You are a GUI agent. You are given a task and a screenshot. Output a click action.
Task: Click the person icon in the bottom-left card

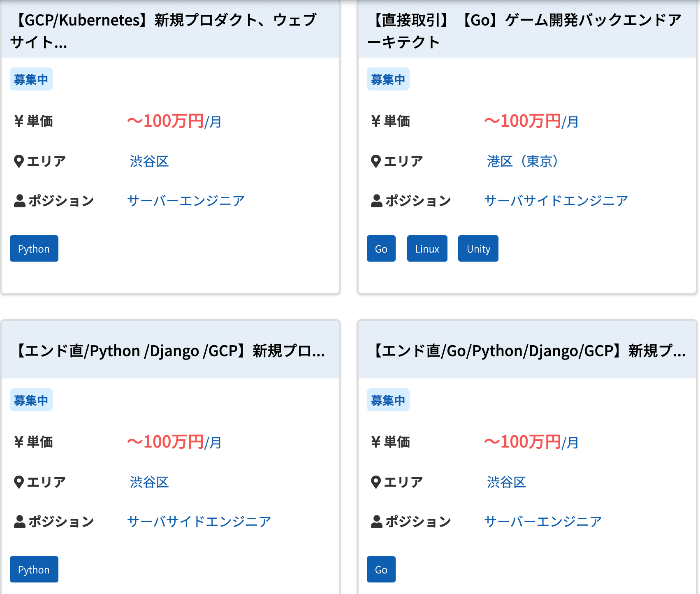point(19,522)
